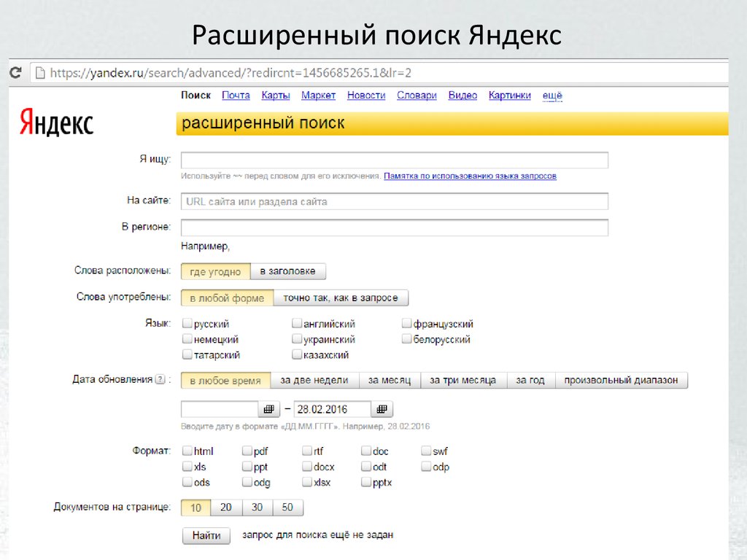
Task: Open the start date calendar picker
Action: click(268, 408)
